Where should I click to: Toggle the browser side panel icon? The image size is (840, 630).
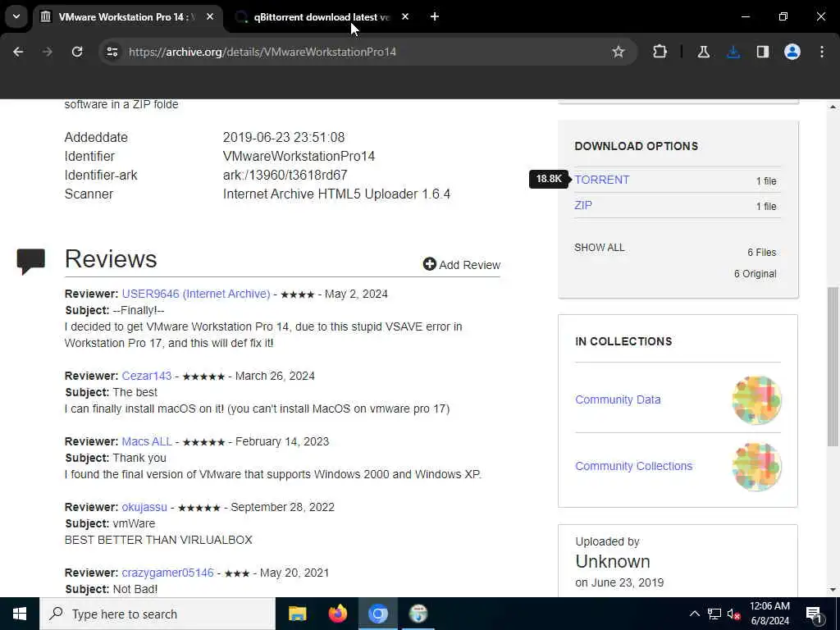click(x=763, y=52)
